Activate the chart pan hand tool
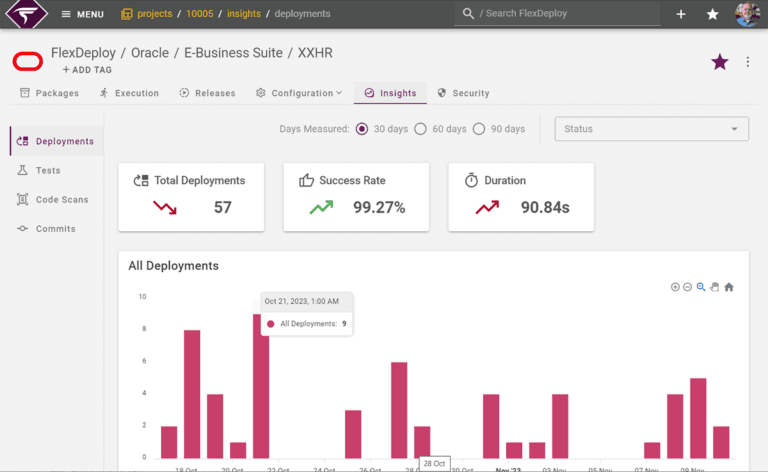 (x=715, y=287)
